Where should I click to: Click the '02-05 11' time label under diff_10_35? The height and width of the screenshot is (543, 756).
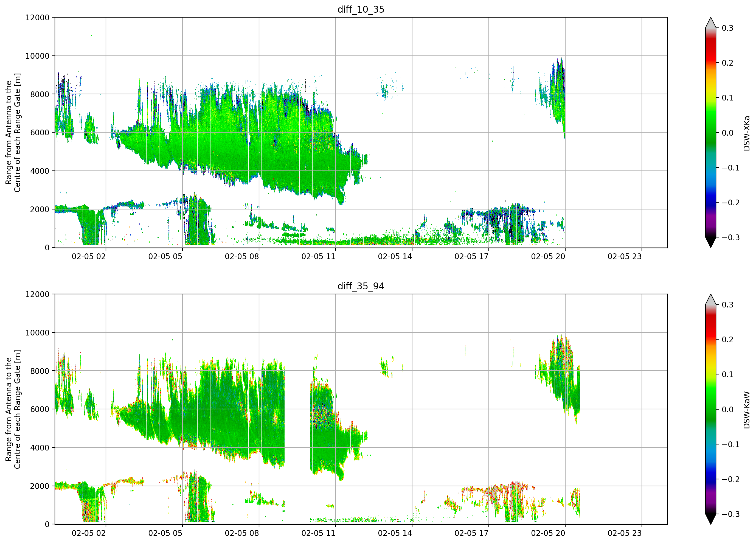coord(318,256)
